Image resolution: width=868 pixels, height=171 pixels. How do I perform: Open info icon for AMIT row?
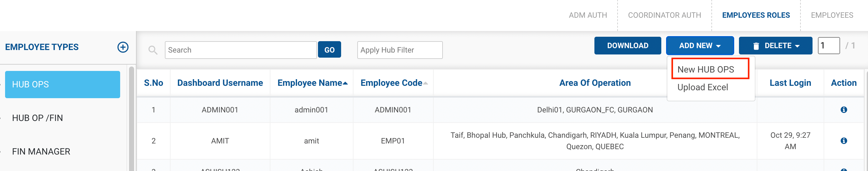[x=843, y=141]
